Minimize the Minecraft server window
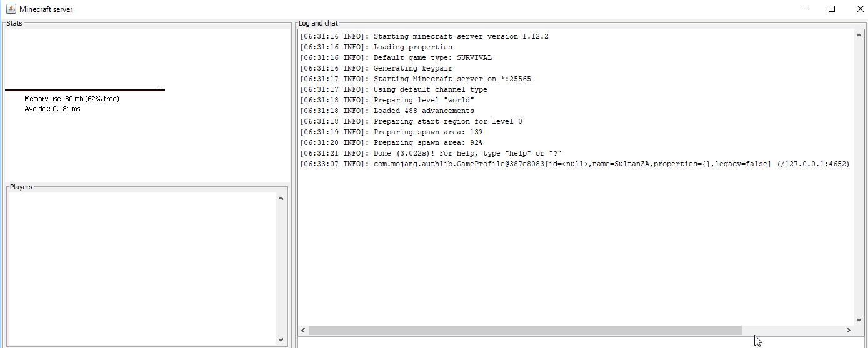This screenshot has height=348, width=868. pos(803,9)
